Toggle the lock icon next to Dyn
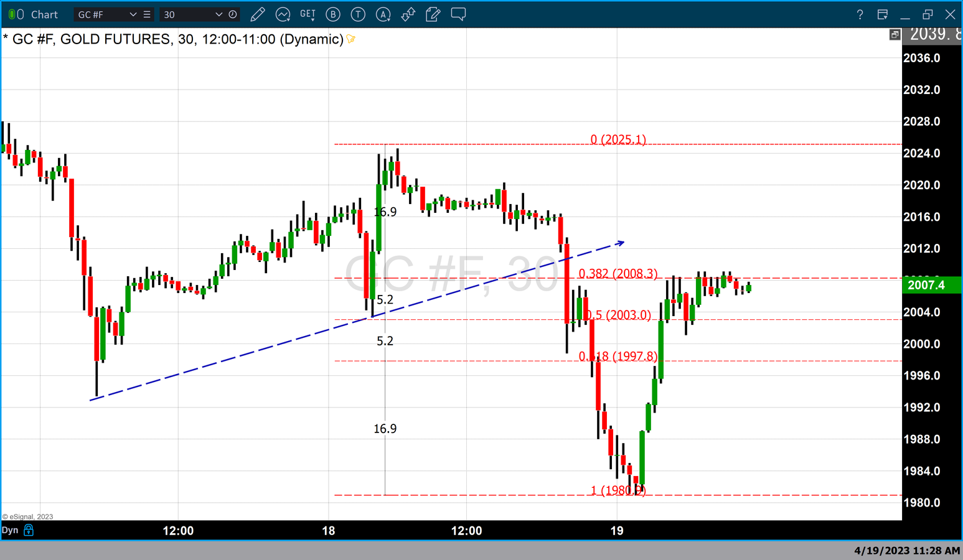963x560 pixels. click(x=29, y=530)
